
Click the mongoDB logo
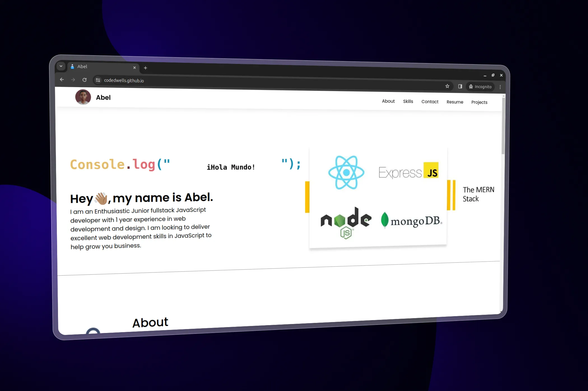[x=411, y=221]
